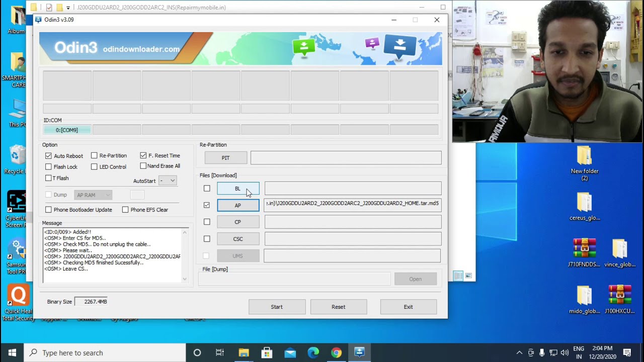This screenshot has width=644, height=362.
Task: Enable the LED Control checkbox
Action: 94,166
